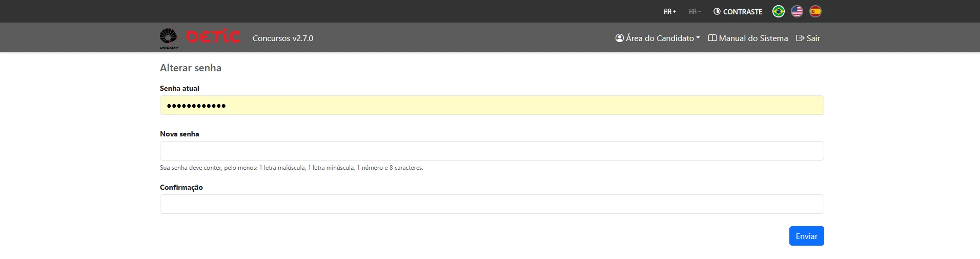Expand the Área do Candidato dropdown
The image size is (980, 259).
[x=658, y=38]
